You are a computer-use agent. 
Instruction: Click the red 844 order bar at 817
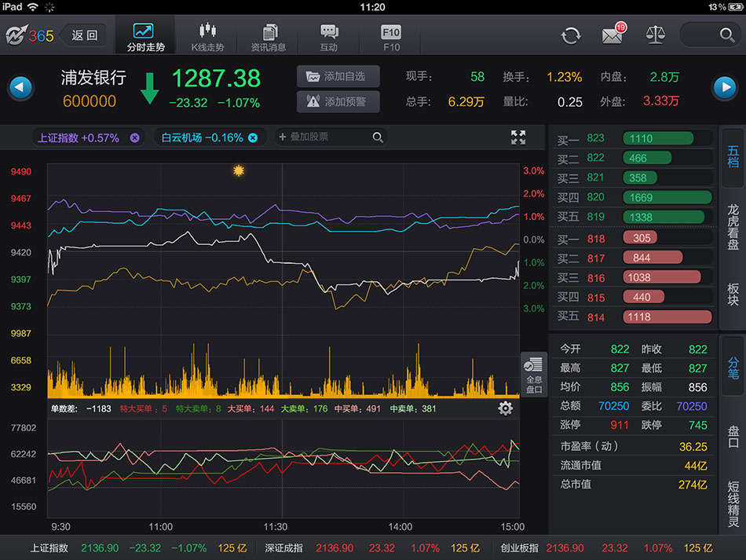coord(653,258)
